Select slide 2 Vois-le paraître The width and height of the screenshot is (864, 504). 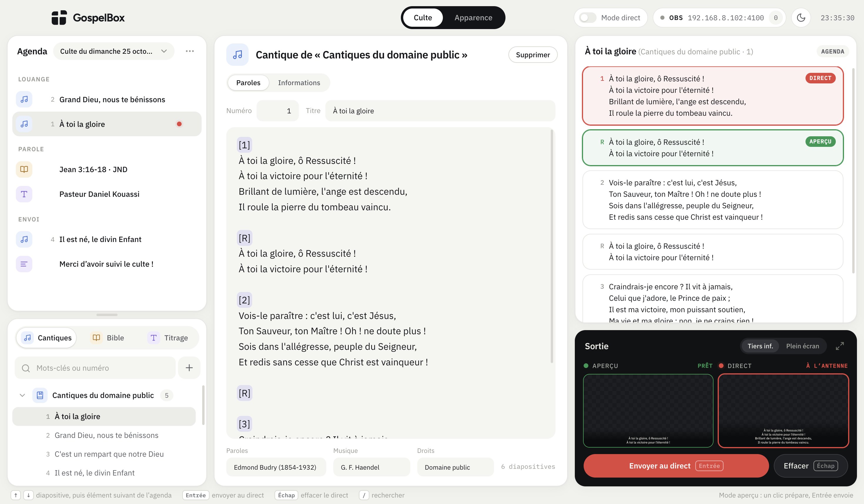click(x=712, y=200)
